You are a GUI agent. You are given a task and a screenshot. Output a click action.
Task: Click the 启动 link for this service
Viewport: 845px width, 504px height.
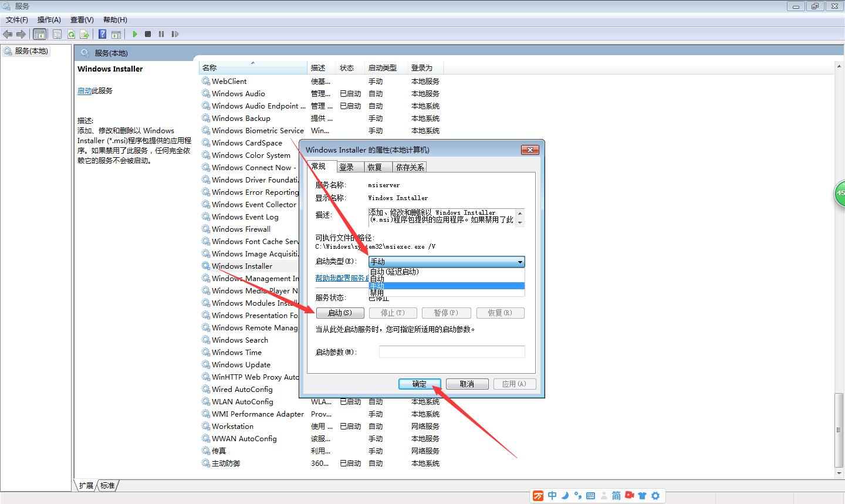(84, 91)
